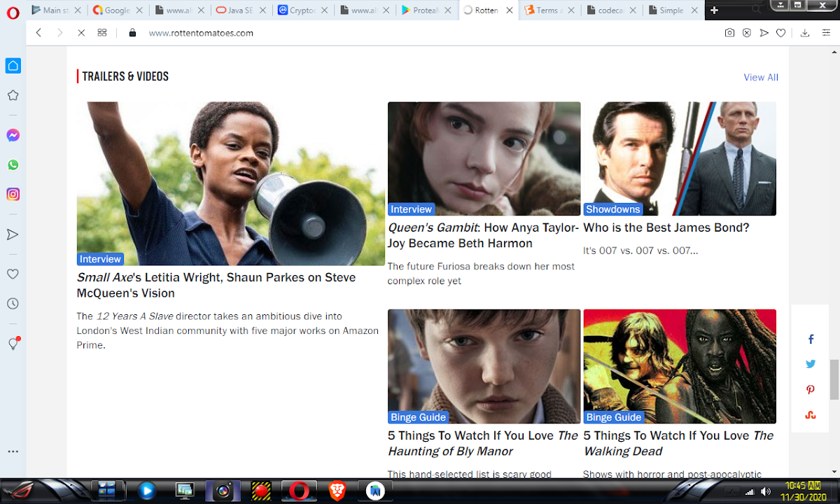840x504 pixels.
Task: Open the History clock icon in sidebar
Action: 13,304
